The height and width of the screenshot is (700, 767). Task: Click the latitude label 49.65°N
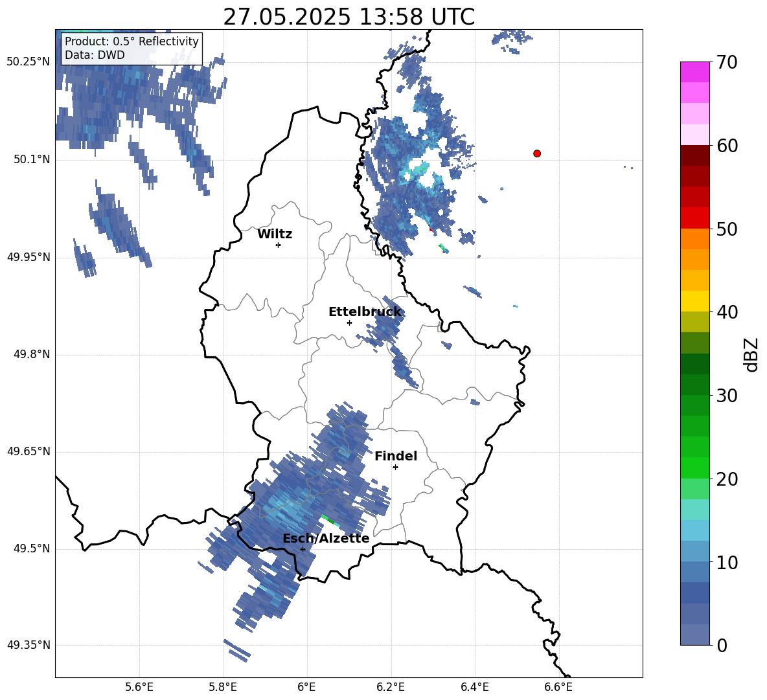pos(29,451)
